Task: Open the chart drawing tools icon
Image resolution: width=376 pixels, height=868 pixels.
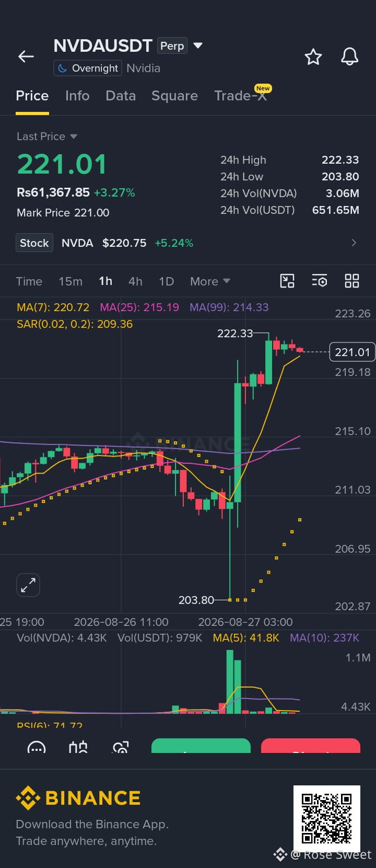Action: click(287, 281)
